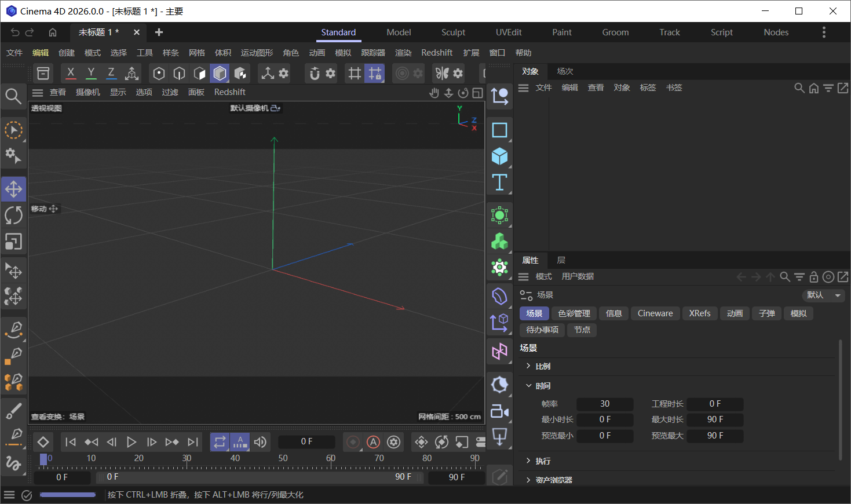This screenshot has height=504, width=851.
Task: Open the three-dot layout options menu
Action: click(x=824, y=32)
